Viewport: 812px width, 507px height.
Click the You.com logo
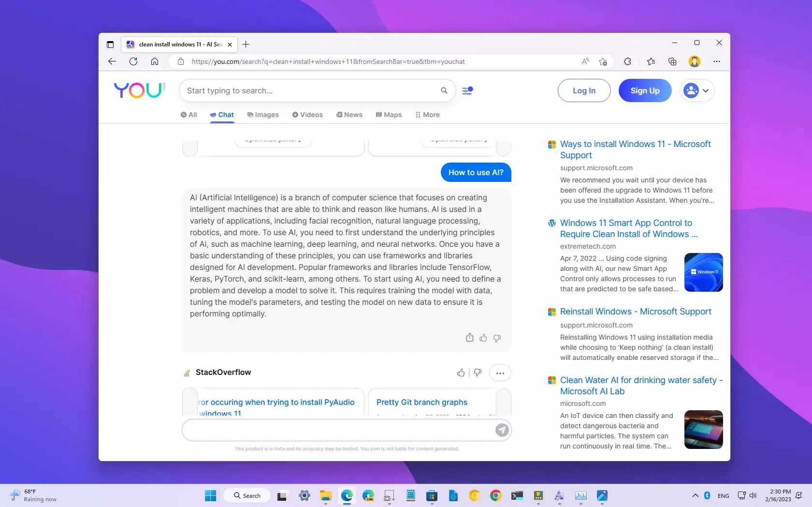pyautogui.click(x=140, y=90)
